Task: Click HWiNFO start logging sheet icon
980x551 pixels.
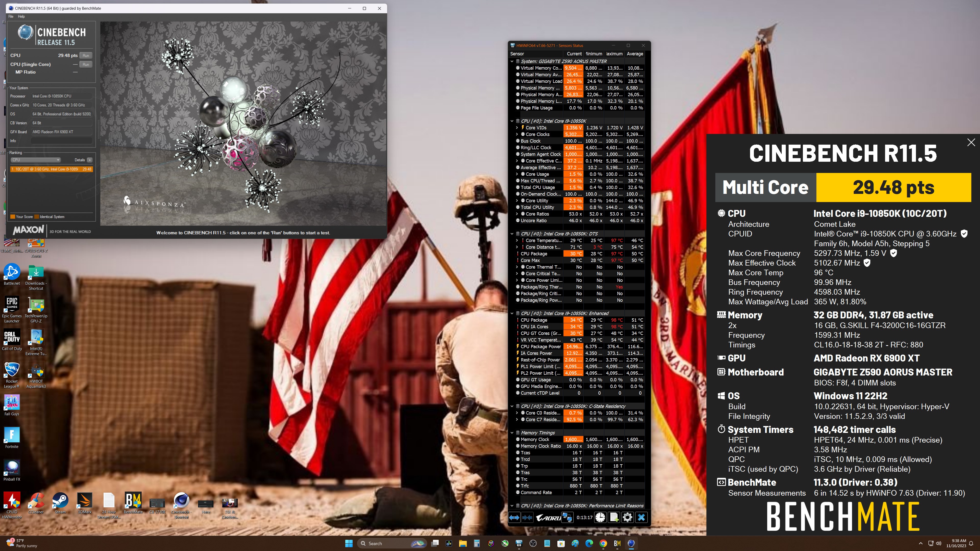Action: (614, 518)
